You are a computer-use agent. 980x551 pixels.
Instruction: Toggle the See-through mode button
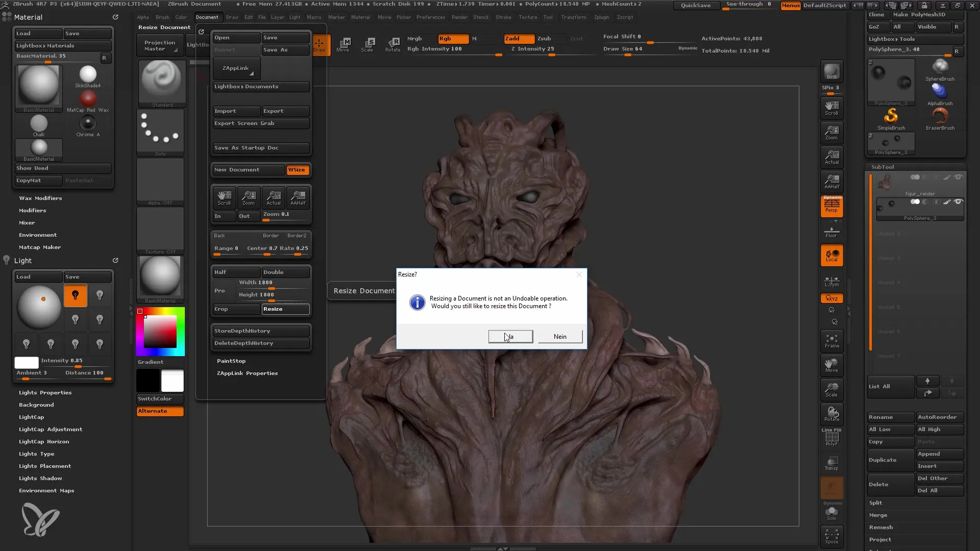[x=748, y=5]
